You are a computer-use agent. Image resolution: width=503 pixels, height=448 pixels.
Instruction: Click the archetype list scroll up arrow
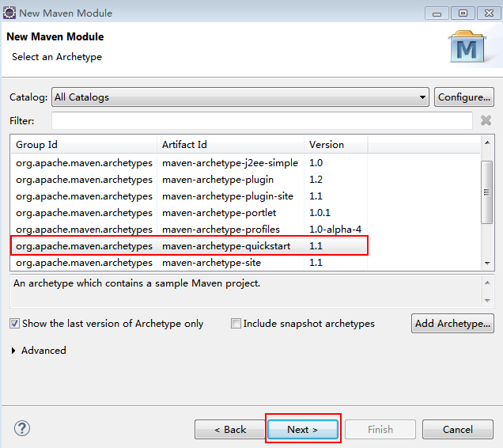click(x=487, y=142)
